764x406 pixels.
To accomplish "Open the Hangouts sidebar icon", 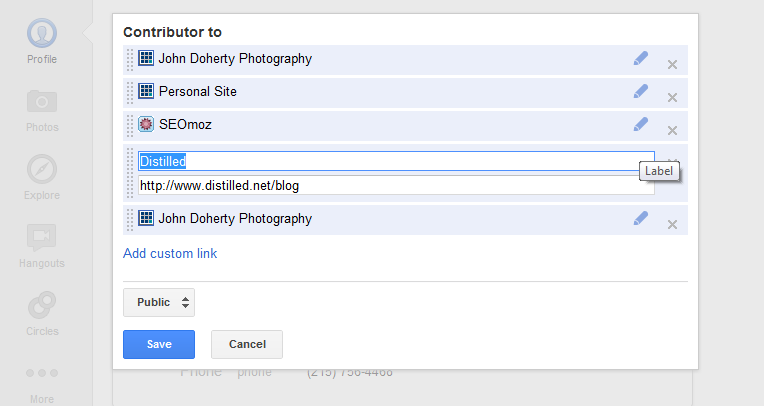I will click(42, 237).
